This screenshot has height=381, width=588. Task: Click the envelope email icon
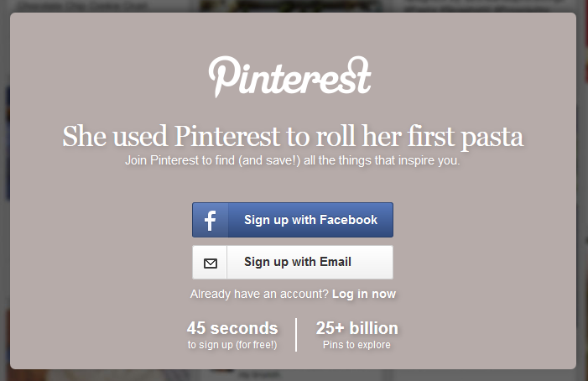[x=210, y=263]
